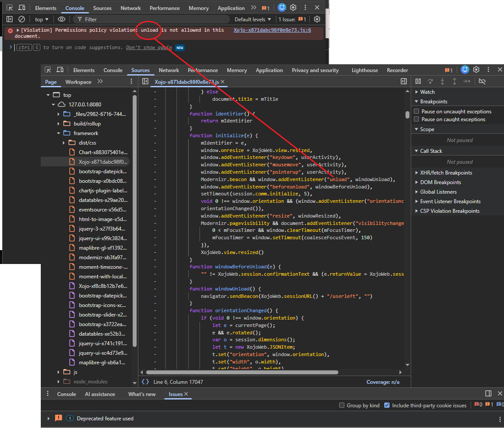The height and width of the screenshot is (429, 504).
Task: Enable Pause on uncaught exceptions
Action: tap(416, 112)
